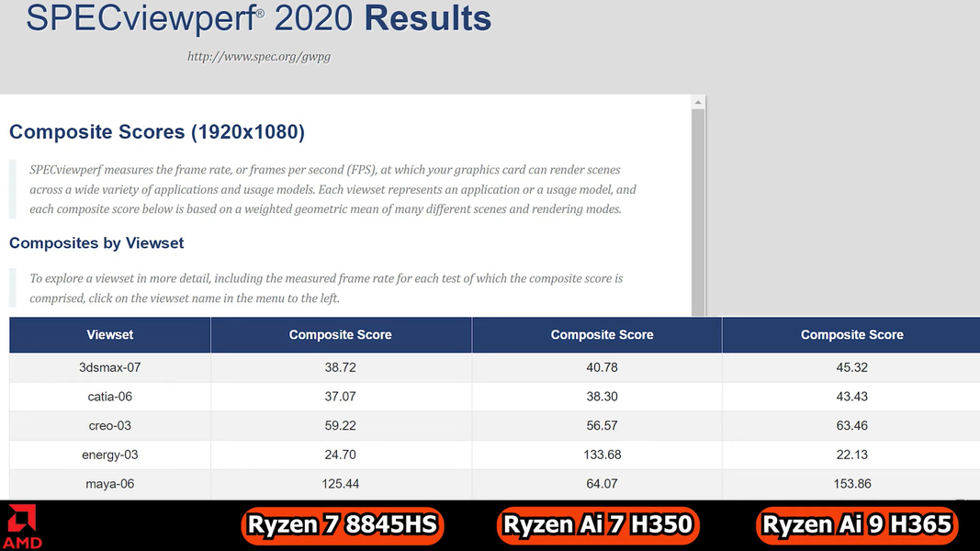
Task: Select the maya-06 viewset name
Action: point(110,484)
